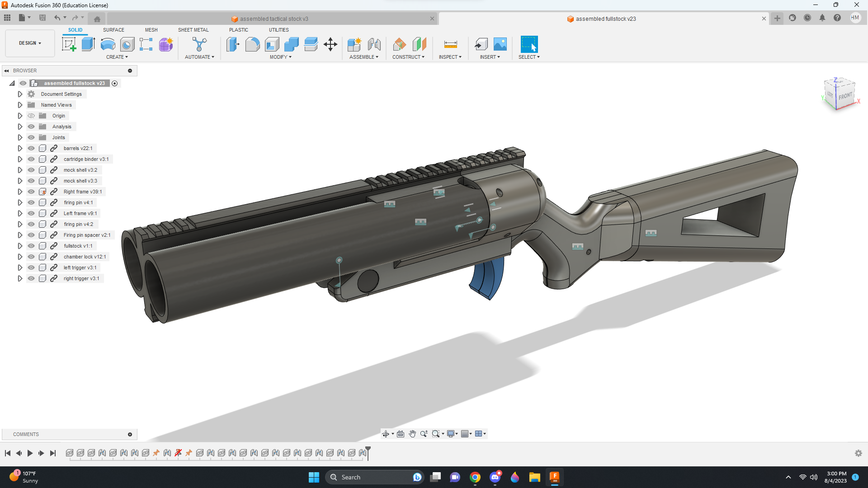This screenshot has height=488, width=868.
Task: Expand the Right frame v39:1 node
Action: (20, 192)
